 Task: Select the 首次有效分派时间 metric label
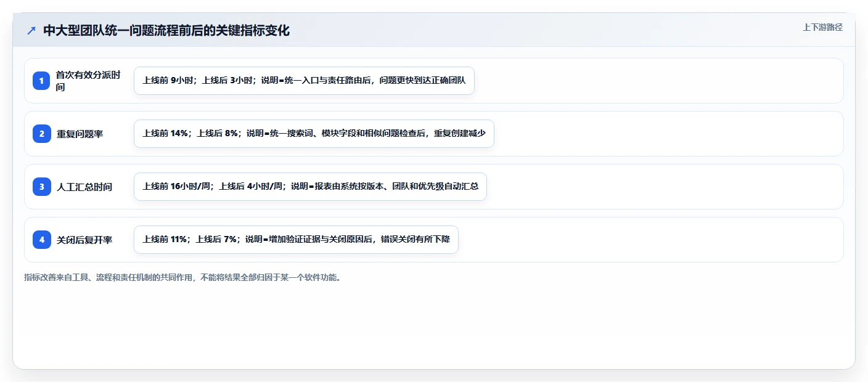click(88, 81)
